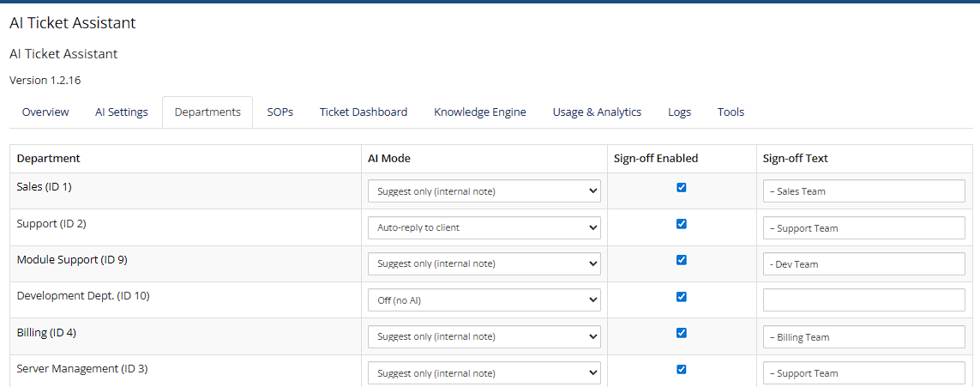
Task: Open the Knowledge Engine tab
Action: point(480,112)
